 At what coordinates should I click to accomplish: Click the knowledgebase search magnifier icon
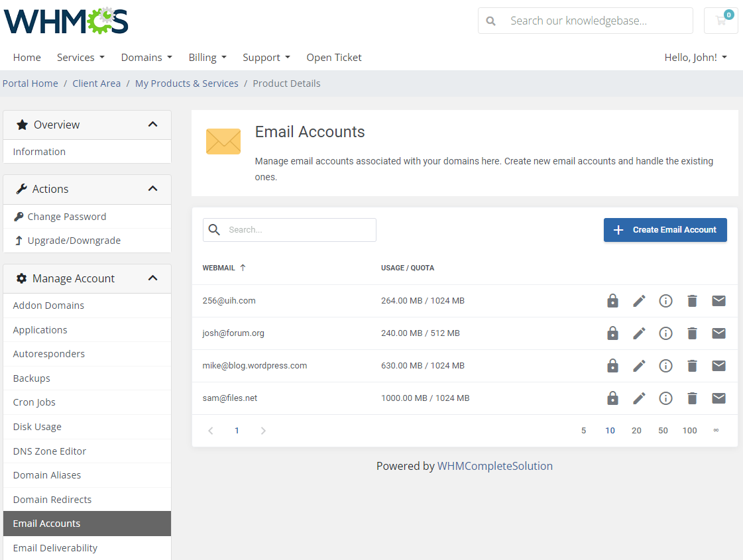click(x=491, y=21)
